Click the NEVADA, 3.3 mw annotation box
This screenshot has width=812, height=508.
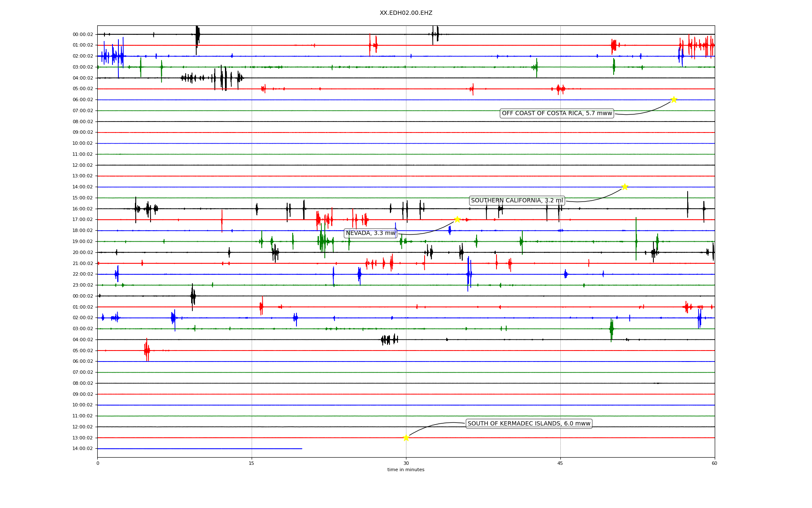tap(370, 233)
